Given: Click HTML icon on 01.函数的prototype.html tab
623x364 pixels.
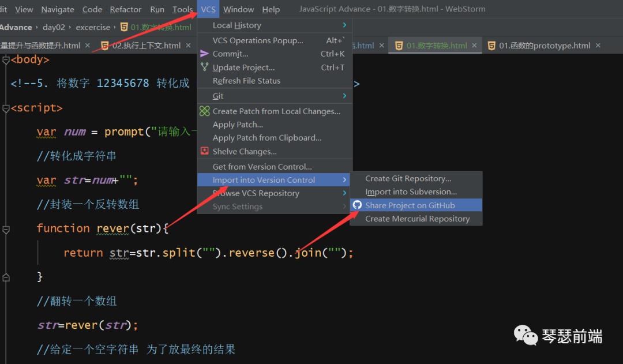Looking at the screenshot, I should [491, 46].
